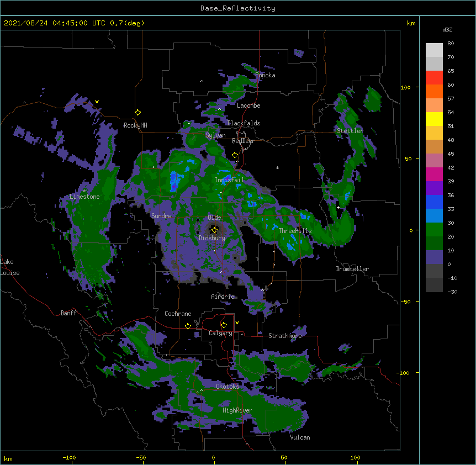
Task: Click the RedDeer city label
Action: [243, 141]
